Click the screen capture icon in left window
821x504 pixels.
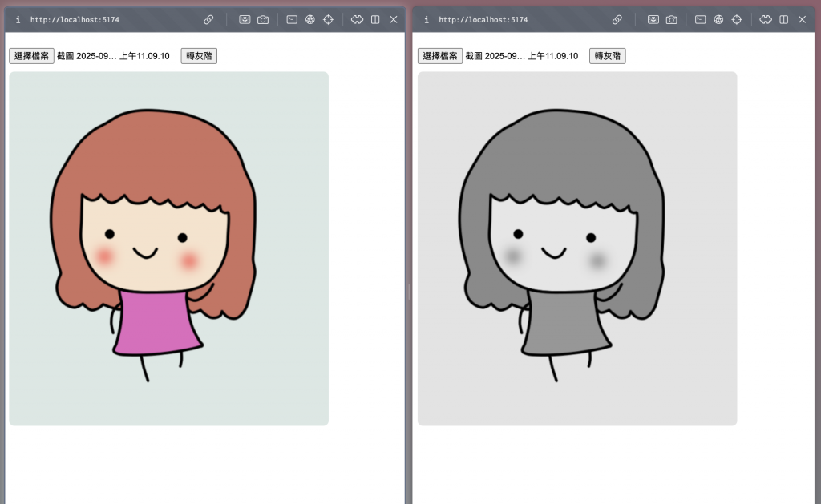pos(245,20)
